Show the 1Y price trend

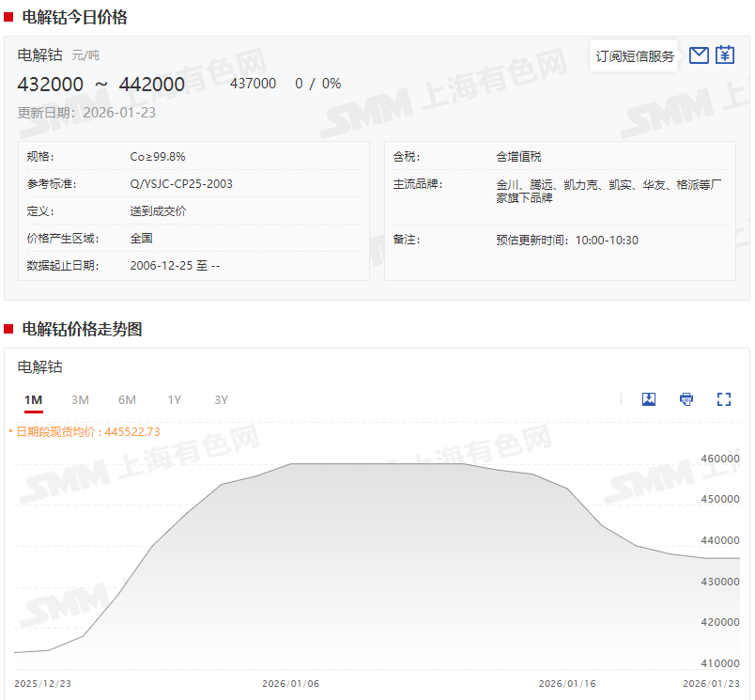[175, 400]
